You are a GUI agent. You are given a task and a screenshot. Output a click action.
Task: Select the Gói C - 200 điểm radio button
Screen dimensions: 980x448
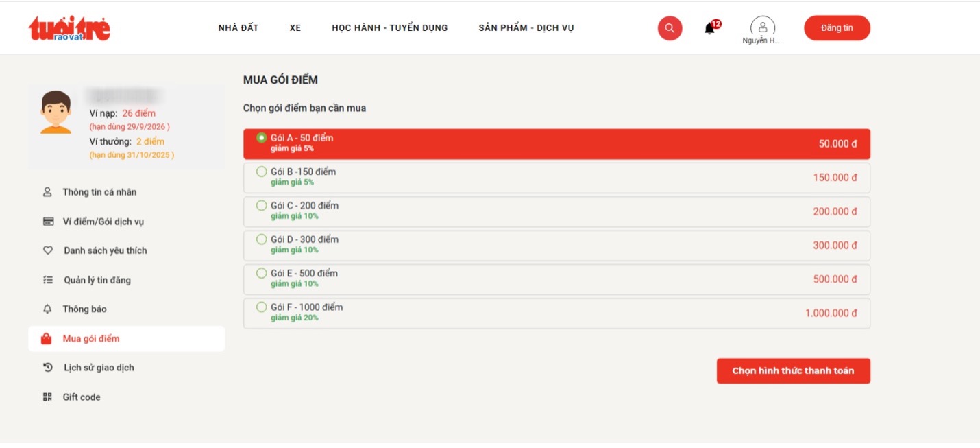261,205
